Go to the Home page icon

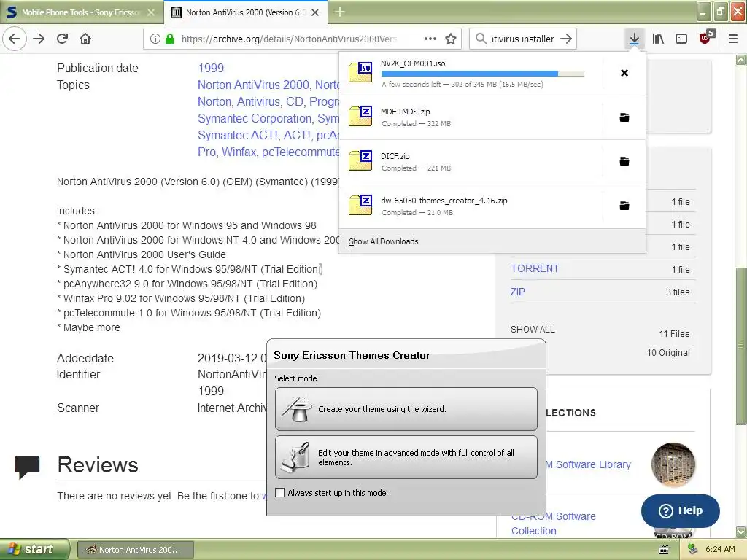85,39
